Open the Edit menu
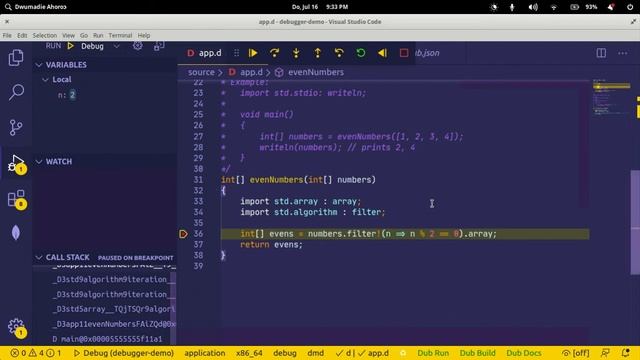 click(22, 36)
